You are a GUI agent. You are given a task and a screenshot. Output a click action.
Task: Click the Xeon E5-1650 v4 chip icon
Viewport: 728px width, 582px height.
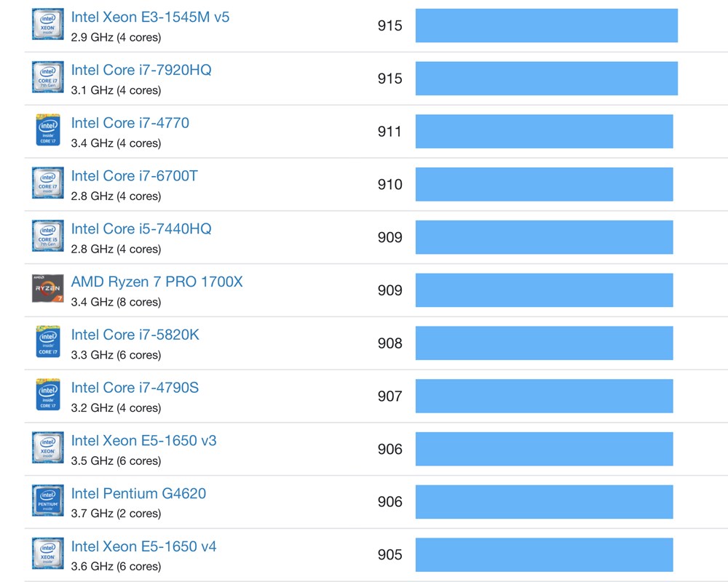point(47,554)
